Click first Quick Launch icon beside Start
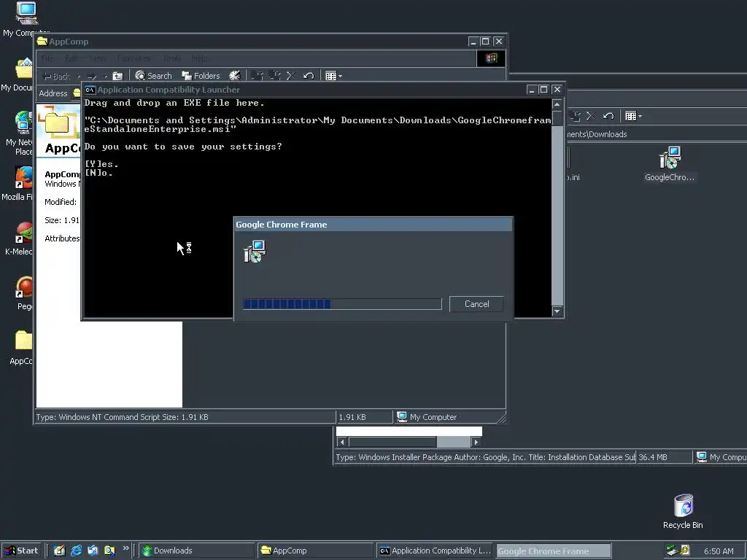This screenshot has width=747, height=560. (x=59, y=551)
